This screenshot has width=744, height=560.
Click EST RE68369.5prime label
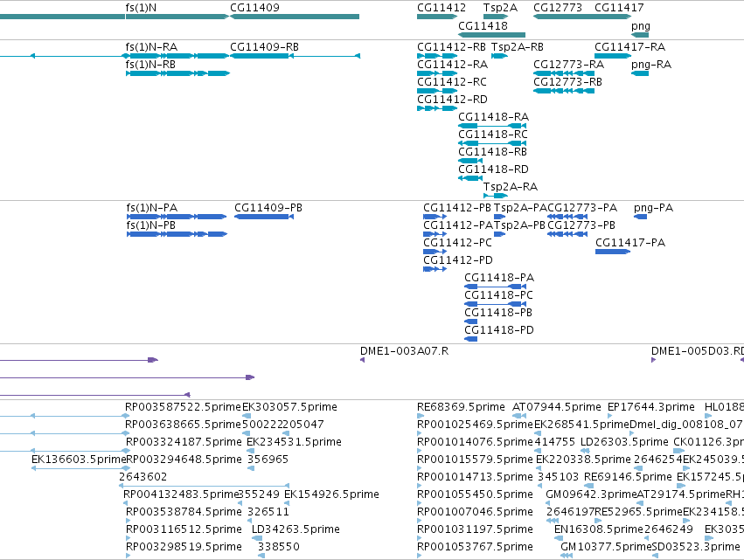click(461, 407)
